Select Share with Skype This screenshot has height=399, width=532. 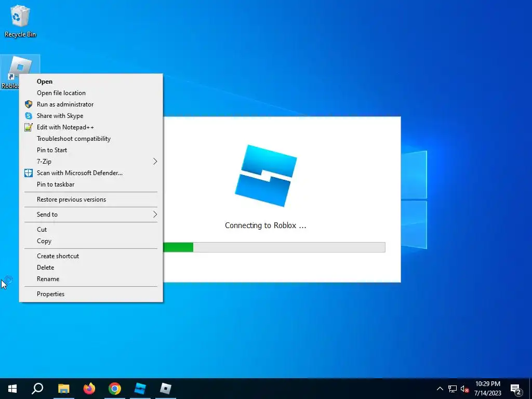pyautogui.click(x=91, y=116)
